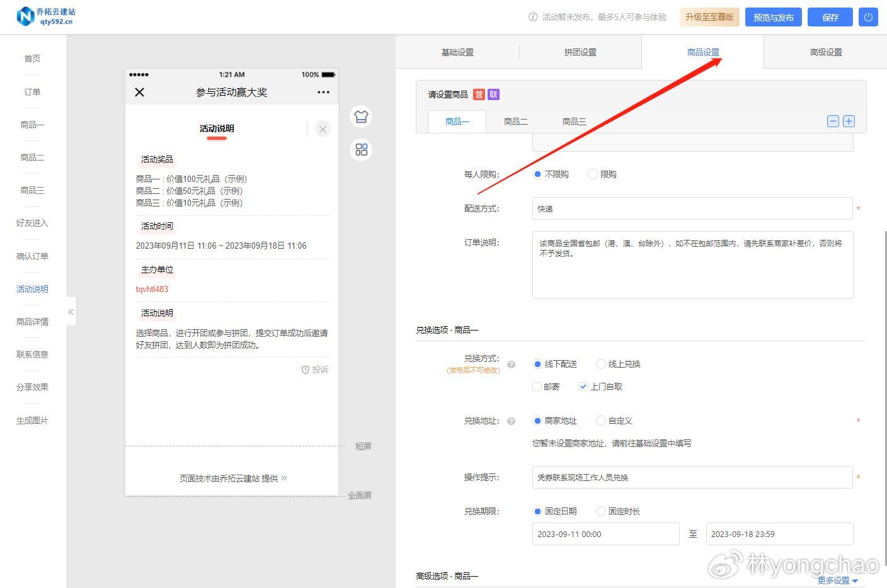Image resolution: width=887 pixels, height=588 pixels.
Task: Open help icon next to 兑换方式
Action: [x=511, y=364]
